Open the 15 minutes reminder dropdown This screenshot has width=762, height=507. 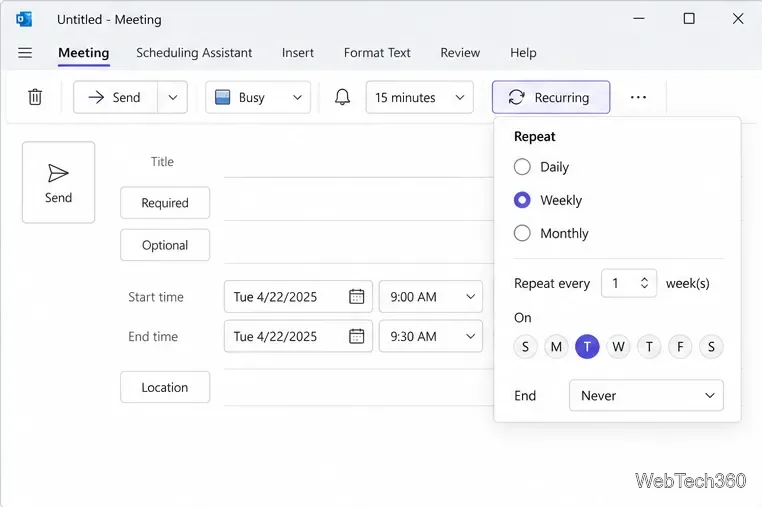[419, 97]
